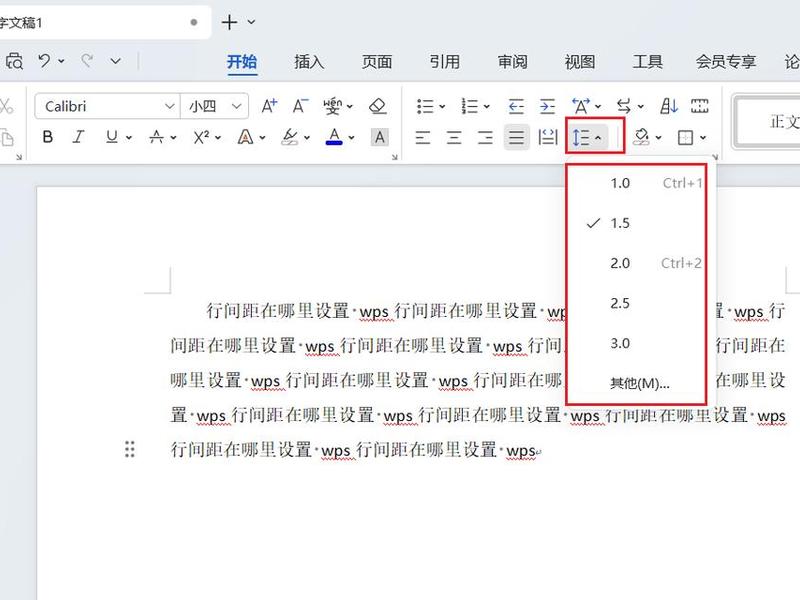Insert bulleted list
Viewport: 800px width, 600px height.
[x=425, y=106]
